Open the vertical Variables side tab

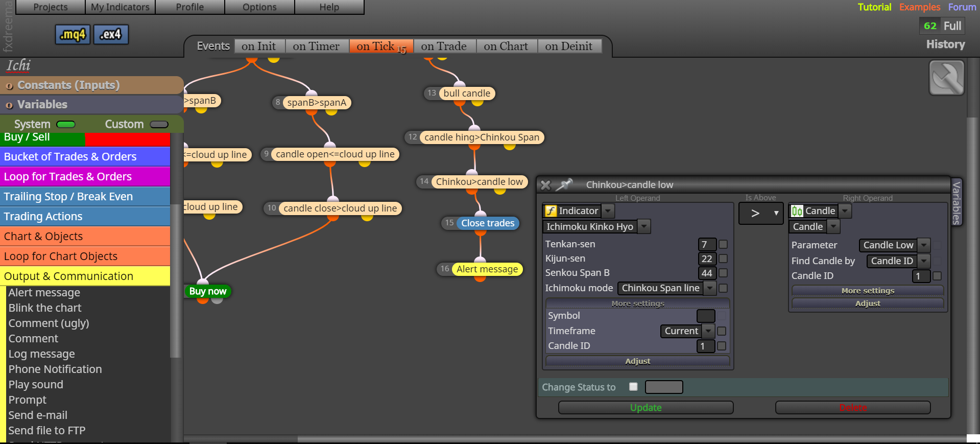tap(957, 202)
